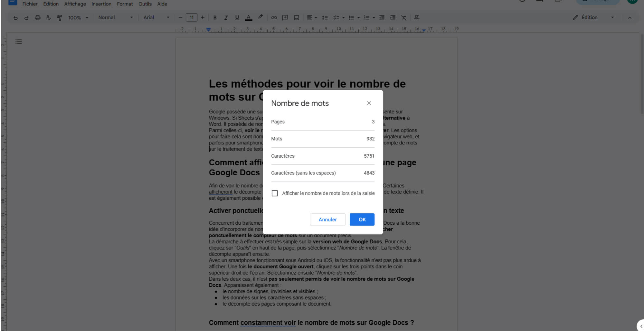Viewport: 644px width, 331px height.
Task: Select the Mots count value 932
Action: pyautogui.click(x=370, y=139)
